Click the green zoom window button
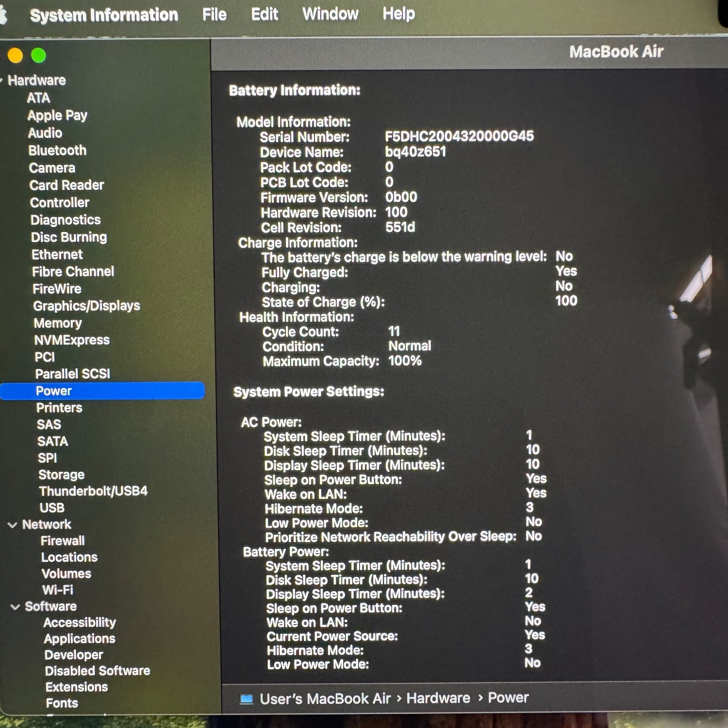The width and height of the screenshot is (728, 728). (x=38, y=56)
